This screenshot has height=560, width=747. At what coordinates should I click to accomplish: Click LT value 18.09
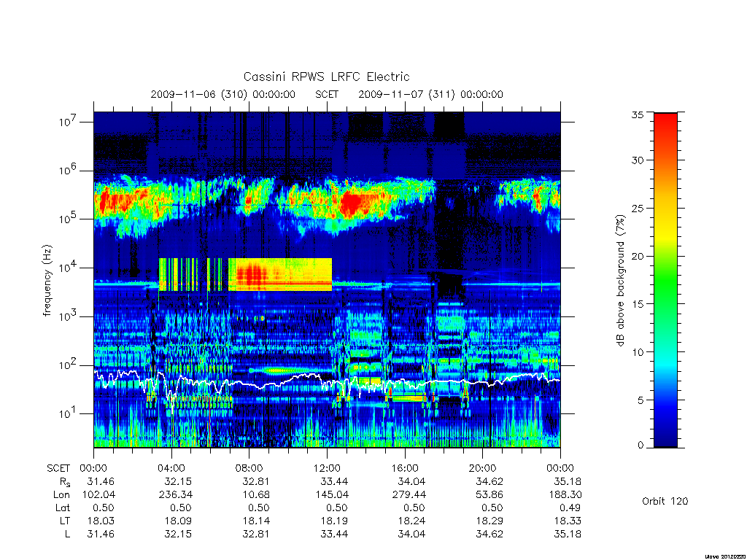[x=178, y=521]
